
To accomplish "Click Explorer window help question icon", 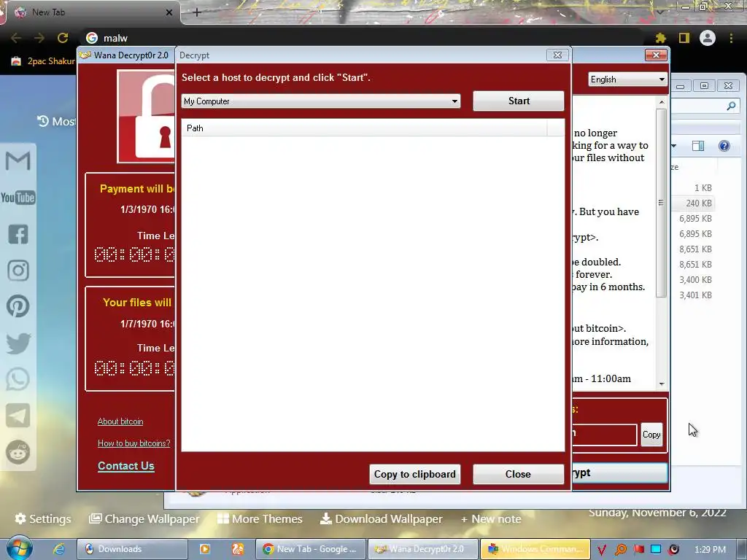I will 724,146.
